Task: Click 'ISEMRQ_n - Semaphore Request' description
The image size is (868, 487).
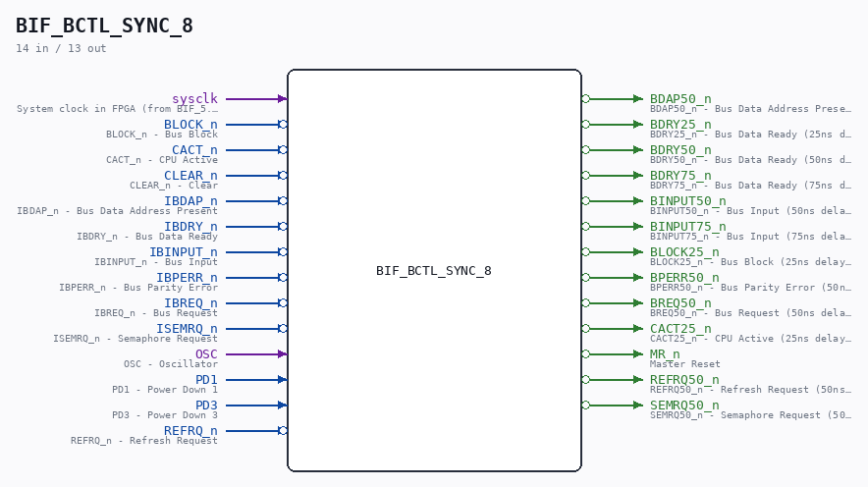Action: click(136, 338)
